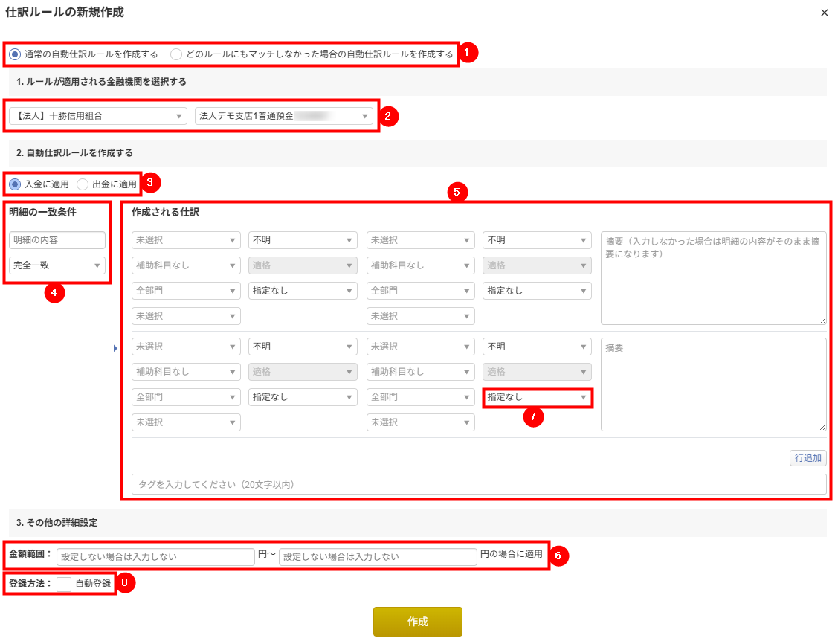Viewport: 838px width, 644px height.
Task: Click the blue arrow beside the second journal row
Action: [115, 349]
